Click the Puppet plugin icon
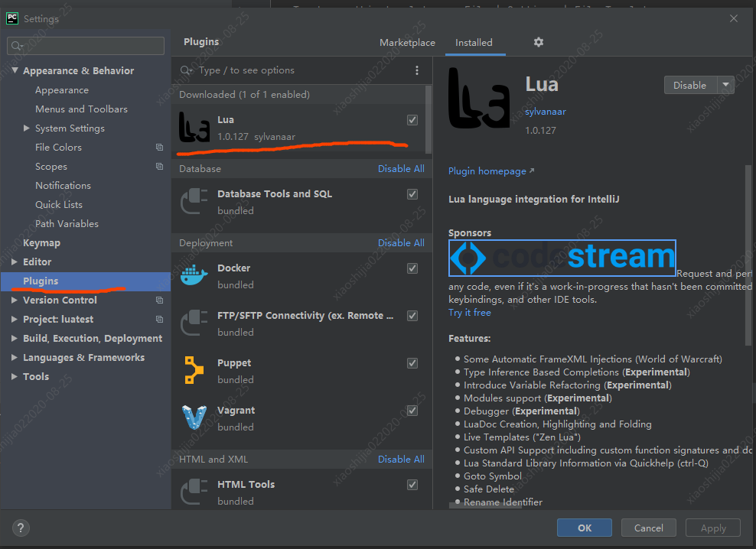 pyautogui.click(x=194, y=370)
